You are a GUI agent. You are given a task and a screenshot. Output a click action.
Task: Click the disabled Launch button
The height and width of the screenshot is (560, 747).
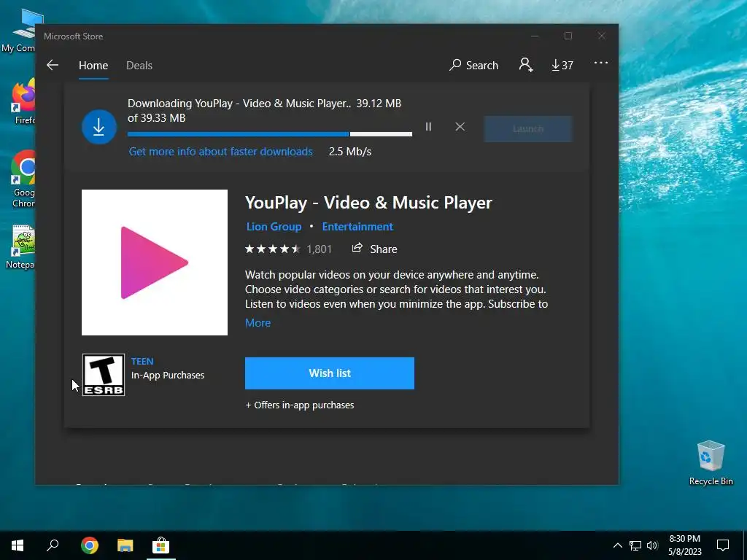[528, 128]
